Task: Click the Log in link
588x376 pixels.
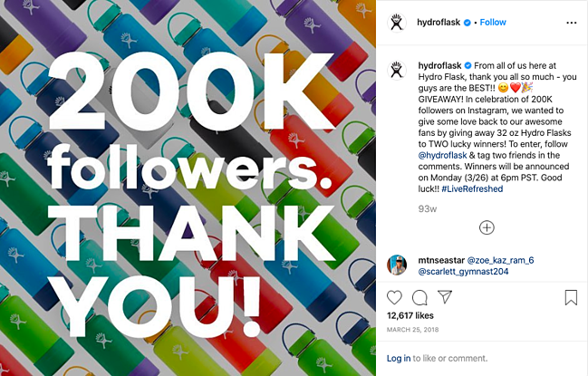Action: [398, 358]
